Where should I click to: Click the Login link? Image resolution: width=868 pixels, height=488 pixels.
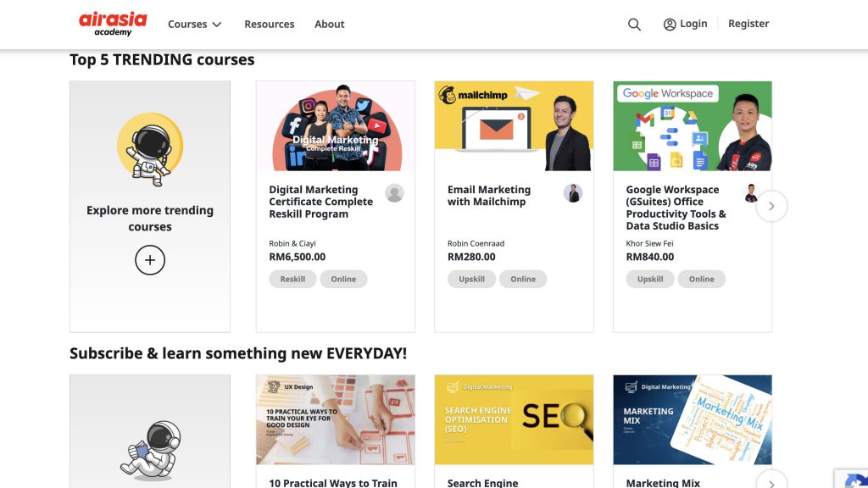[x=685, y=24]
